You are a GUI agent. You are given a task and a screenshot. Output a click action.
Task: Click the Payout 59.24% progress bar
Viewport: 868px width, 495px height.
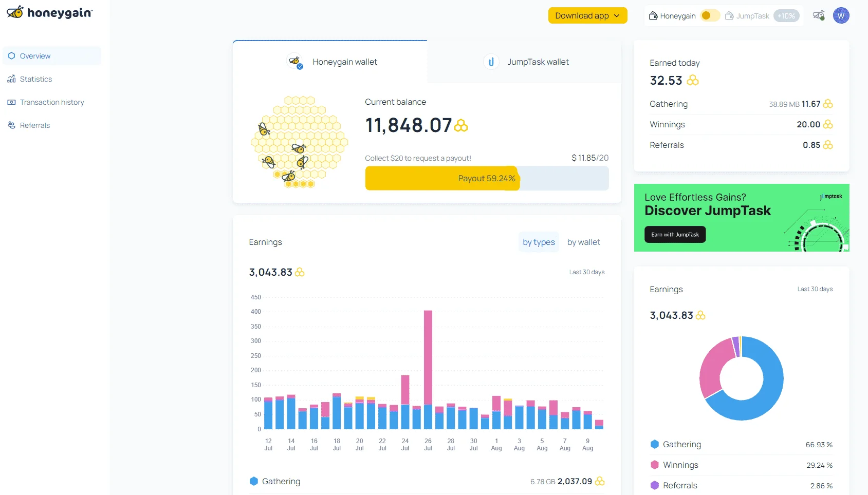coord(487,178)
